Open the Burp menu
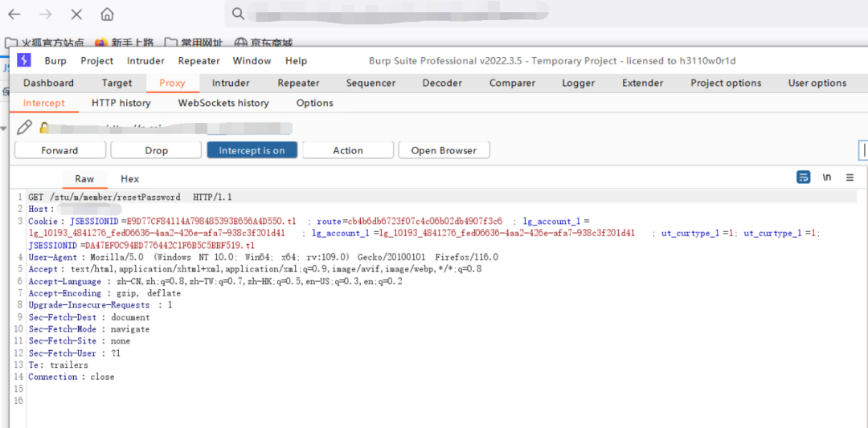Image resolution: width=868 pixels, height=428 pixels. [x=55, y=61]
